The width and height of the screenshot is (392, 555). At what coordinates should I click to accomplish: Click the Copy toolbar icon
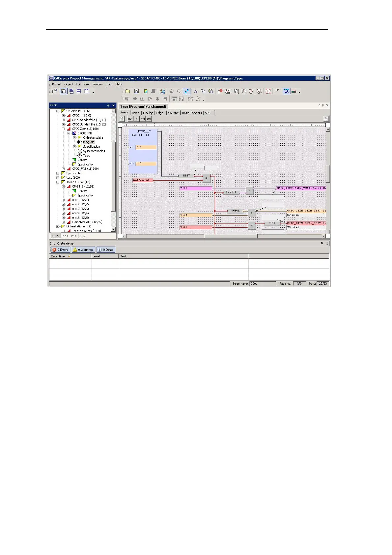pyautogui.click(x=203, y=91)
